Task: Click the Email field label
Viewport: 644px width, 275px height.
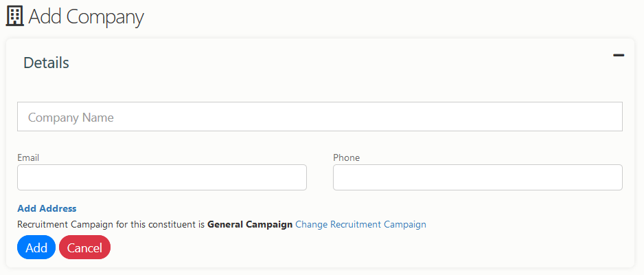Action: pyautogui.click(x=28, y=157)
